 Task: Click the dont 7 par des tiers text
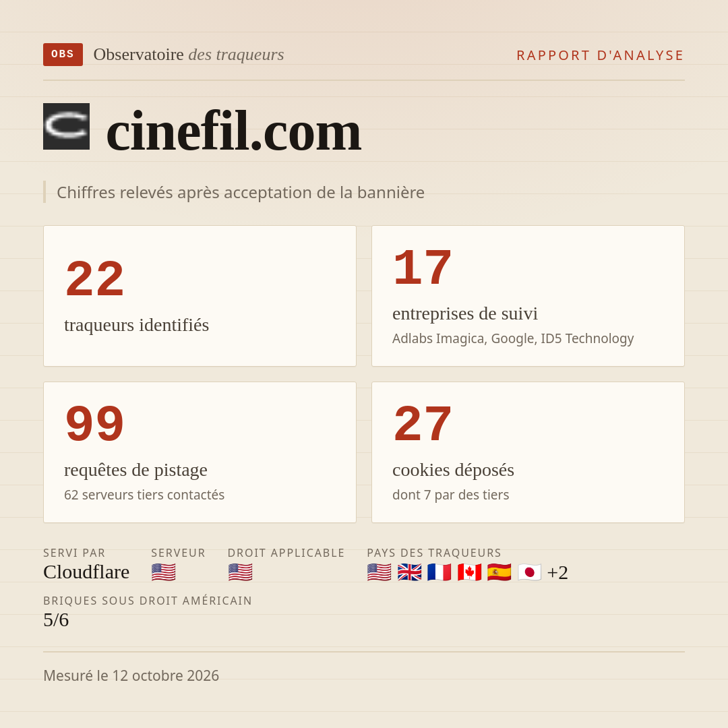(x=451, y=495)
